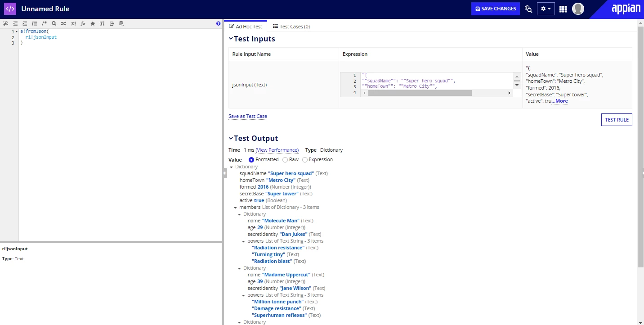This screenshot has width=644, height=325.
Task: Click the "Turning tiny" power entry
Action: (268, 254)
